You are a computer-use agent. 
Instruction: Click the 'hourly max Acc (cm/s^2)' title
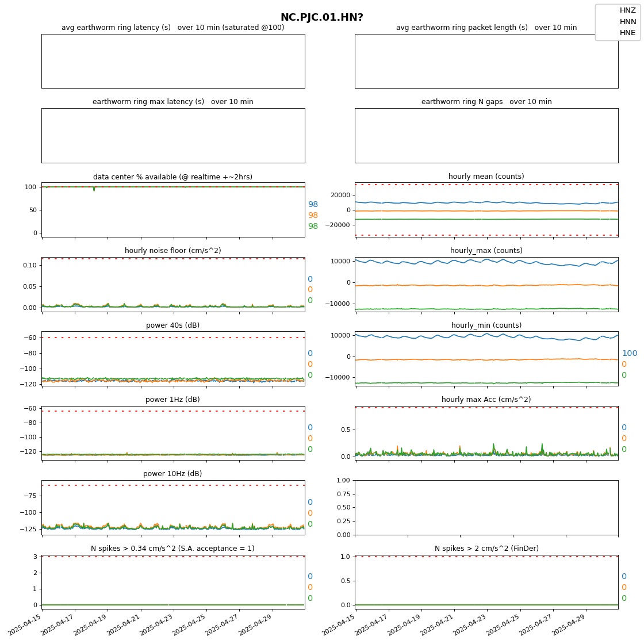tap(486, 400)
